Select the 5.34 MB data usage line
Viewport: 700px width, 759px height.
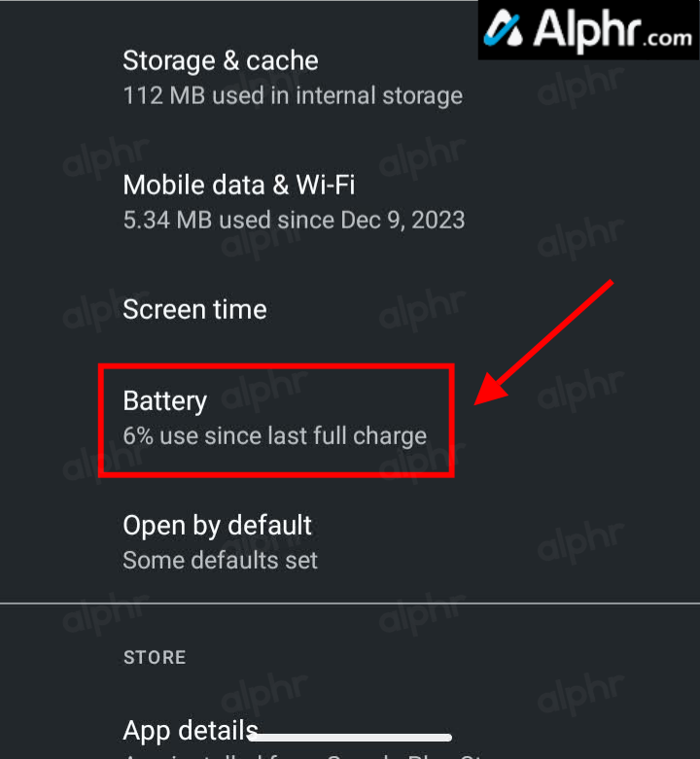294,221
